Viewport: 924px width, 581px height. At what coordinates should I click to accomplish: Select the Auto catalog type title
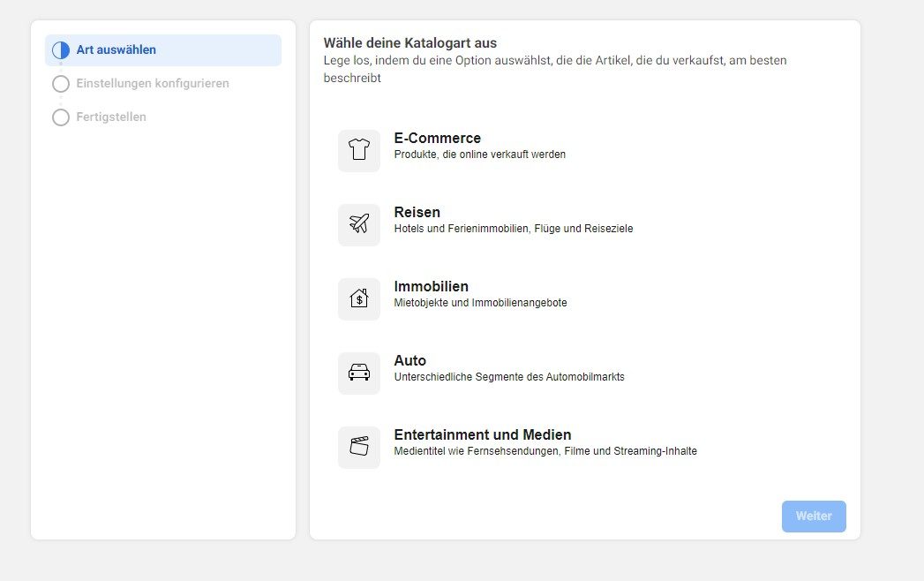(409, 360)
